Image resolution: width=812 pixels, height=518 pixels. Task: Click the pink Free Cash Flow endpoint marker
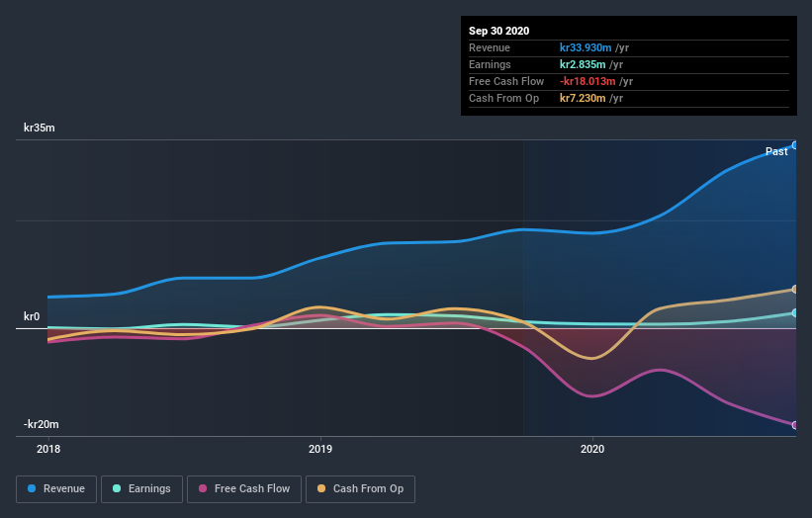pos(795,425)
